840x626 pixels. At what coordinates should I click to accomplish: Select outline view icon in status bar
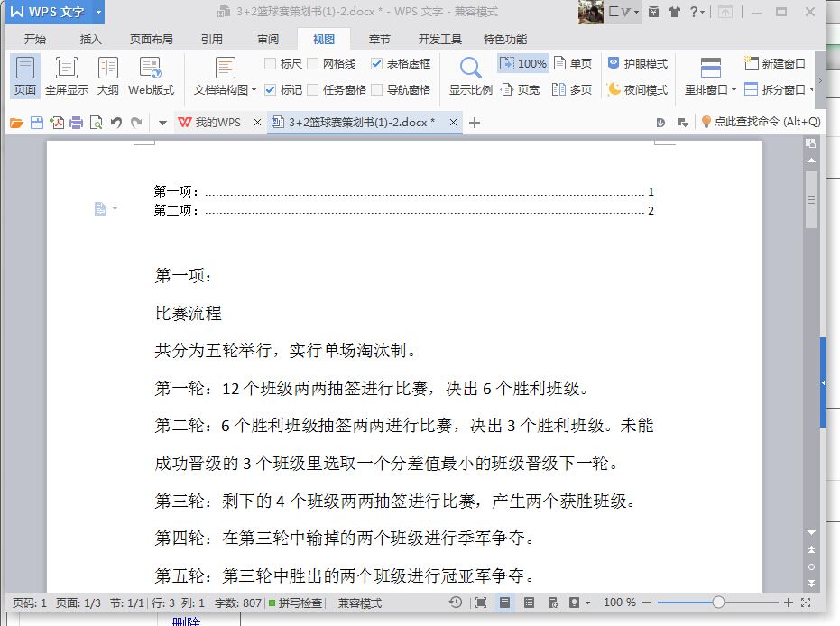(x=529, y=603)
